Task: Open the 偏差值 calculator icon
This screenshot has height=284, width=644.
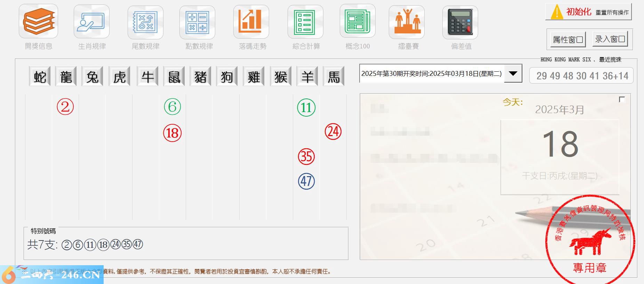Action: pyautogui.click(x=460, y=22)
